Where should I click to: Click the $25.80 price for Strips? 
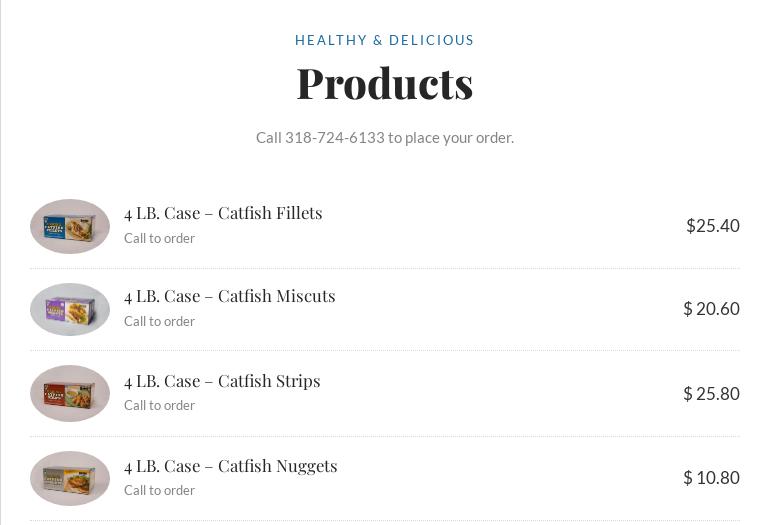click(x=711, y=394)
